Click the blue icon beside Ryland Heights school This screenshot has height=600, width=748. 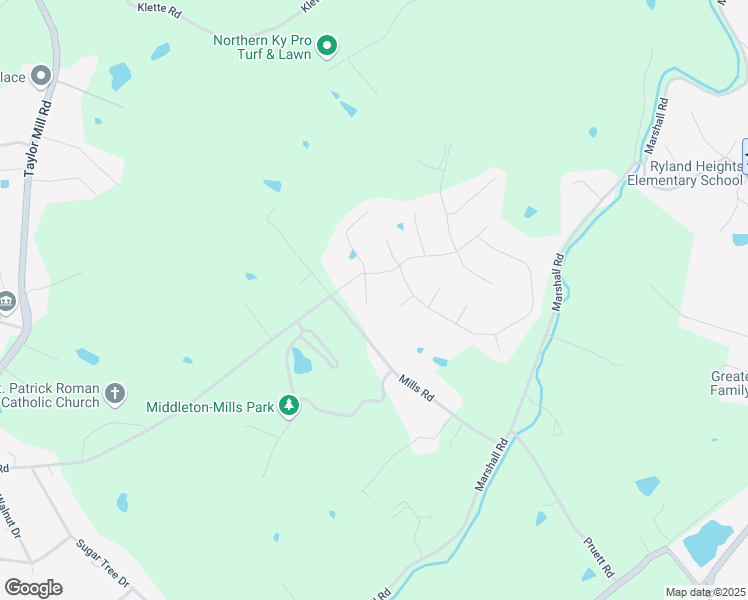[745, 156]
